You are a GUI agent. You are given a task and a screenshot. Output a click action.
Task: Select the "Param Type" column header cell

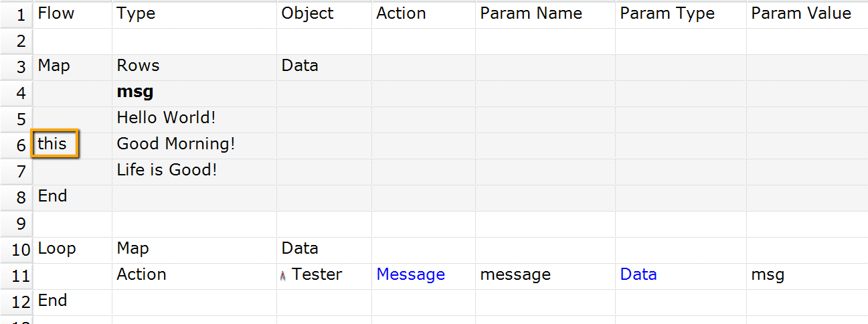click(x=667, y=14)
